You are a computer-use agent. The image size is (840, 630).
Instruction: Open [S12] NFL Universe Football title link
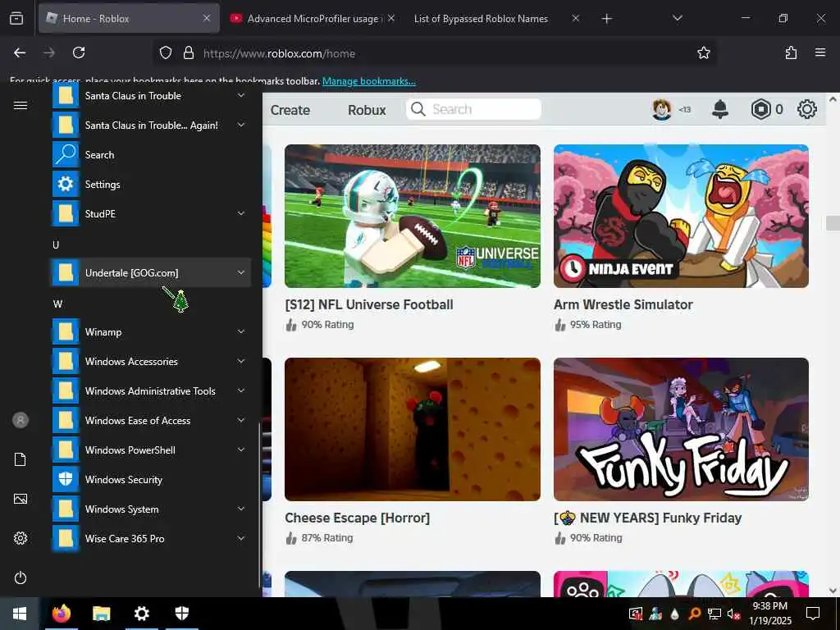pyautogui.click(x=369, y=304)
